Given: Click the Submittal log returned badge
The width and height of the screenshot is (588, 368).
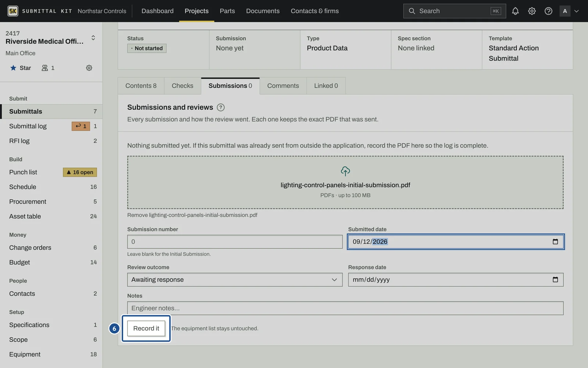Looking at the screenshot, I should coord(81,126).
